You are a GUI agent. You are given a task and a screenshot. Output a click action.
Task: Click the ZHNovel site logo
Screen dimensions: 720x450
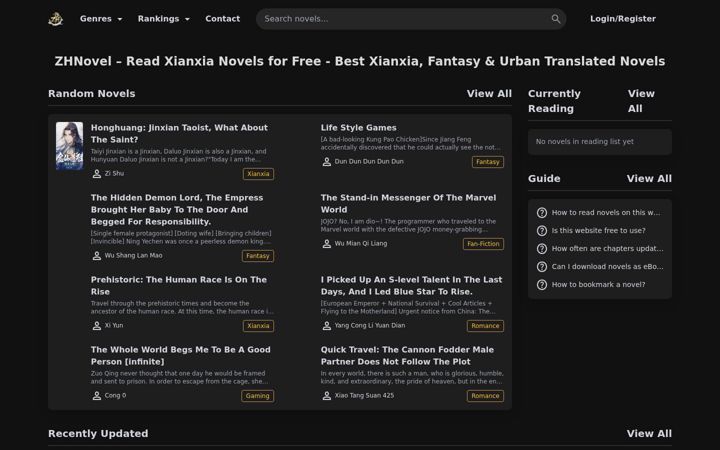coord(56,19)
